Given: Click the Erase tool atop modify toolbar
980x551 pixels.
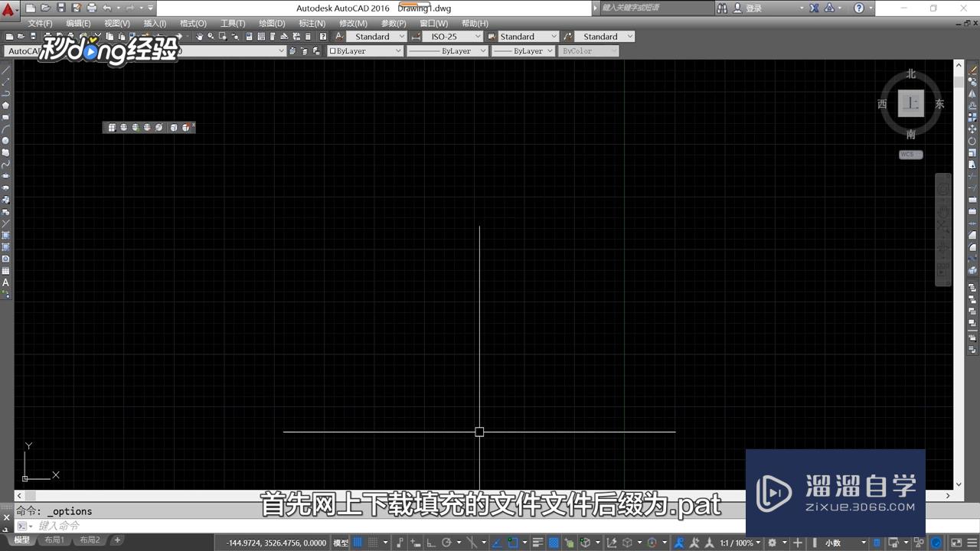Looking at the screenshot, I should 974,70.
